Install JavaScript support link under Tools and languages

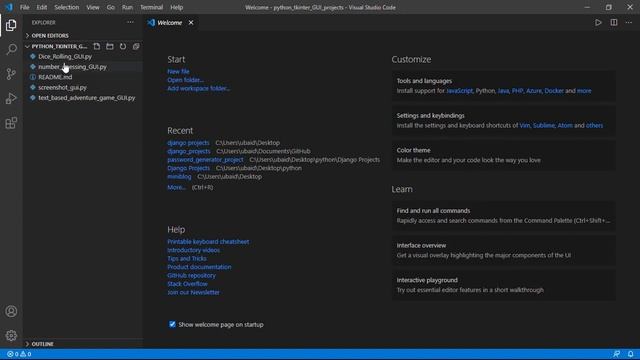(460, 91)
